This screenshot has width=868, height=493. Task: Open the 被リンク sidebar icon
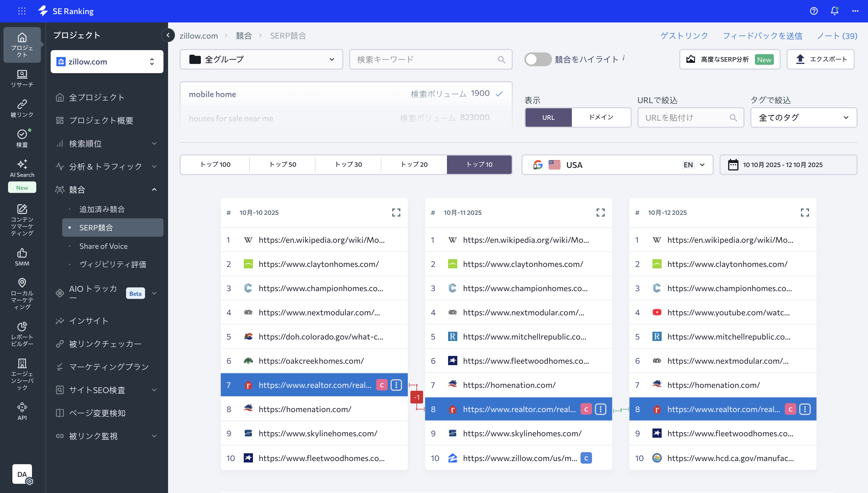click(x=22, y=108)
